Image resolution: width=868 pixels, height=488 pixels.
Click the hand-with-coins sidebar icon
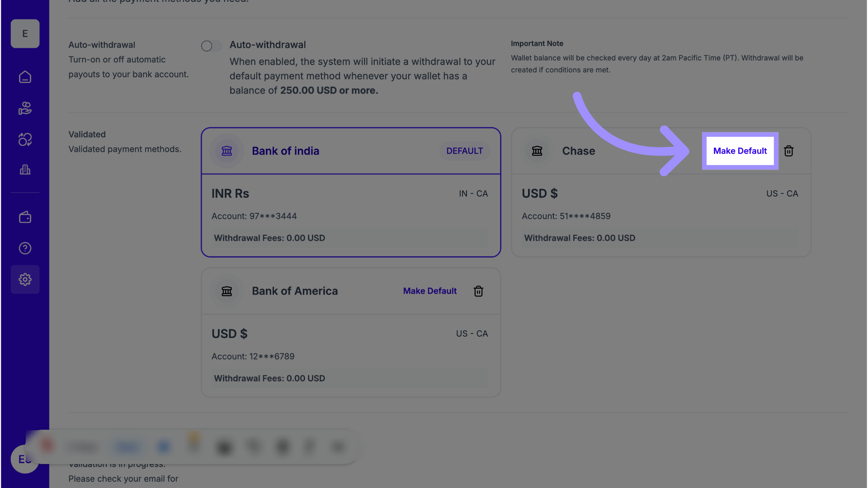click(25, 108)
